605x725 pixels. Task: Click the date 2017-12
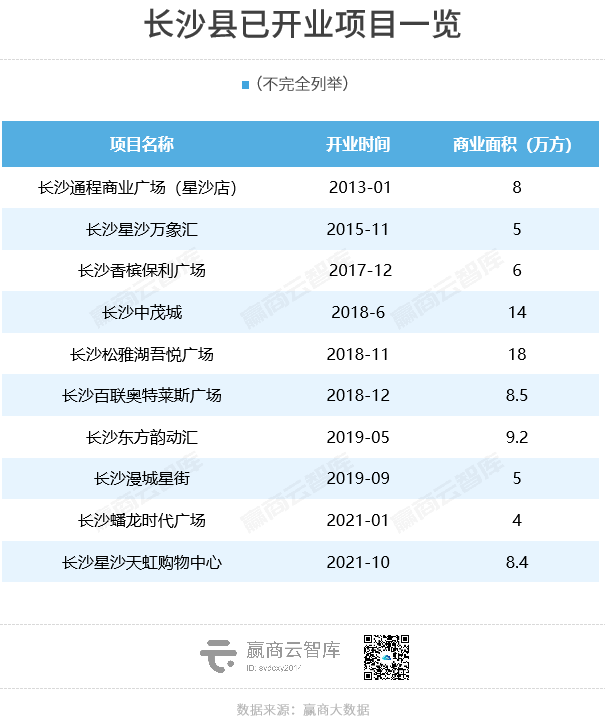coord(360,270)
